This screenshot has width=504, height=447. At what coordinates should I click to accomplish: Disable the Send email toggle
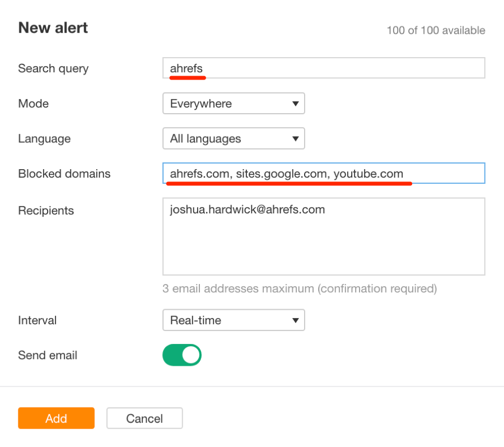pyautogui.click(x=182, y=355)
